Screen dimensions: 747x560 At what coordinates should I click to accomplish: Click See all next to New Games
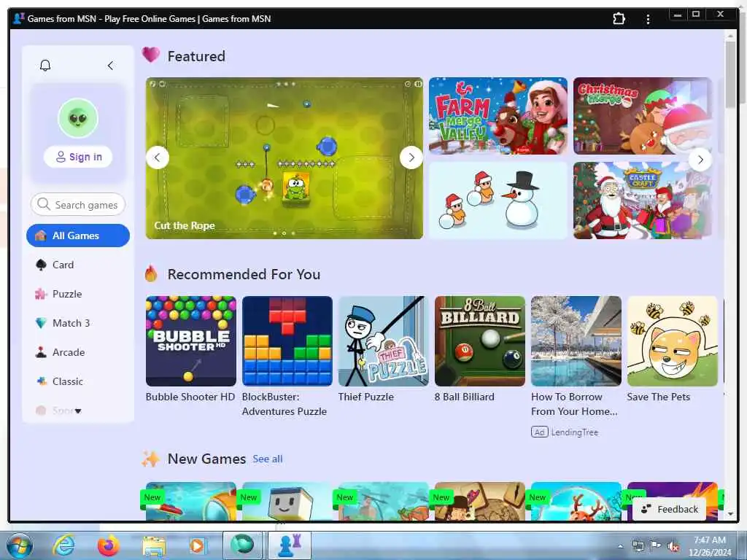pyautogui.click(x=267, y=459)
